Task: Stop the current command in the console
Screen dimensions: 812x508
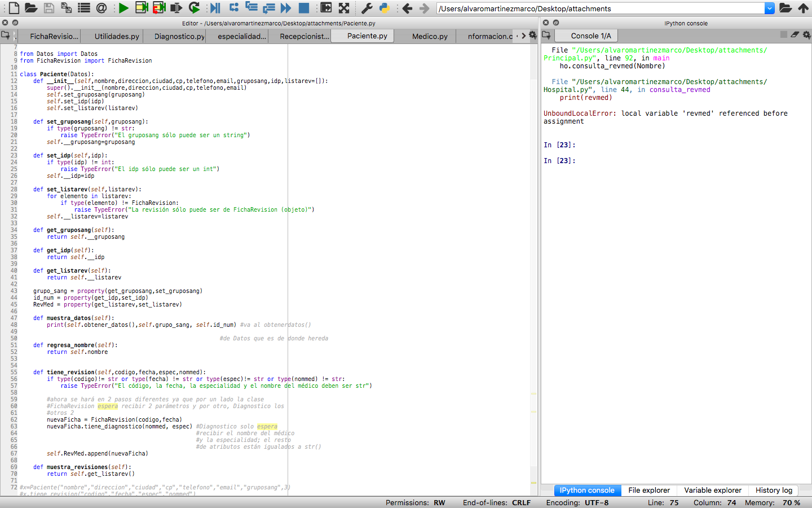Action: click(783, 34)
